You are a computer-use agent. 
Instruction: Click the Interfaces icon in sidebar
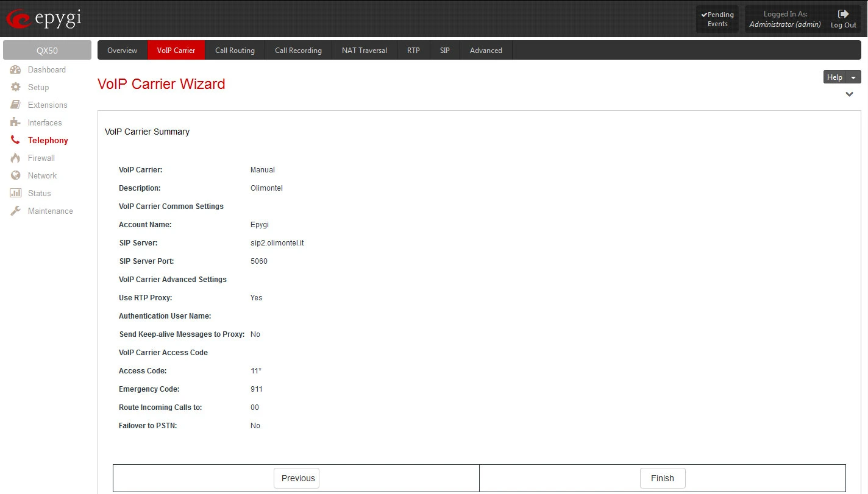point(16,122)
